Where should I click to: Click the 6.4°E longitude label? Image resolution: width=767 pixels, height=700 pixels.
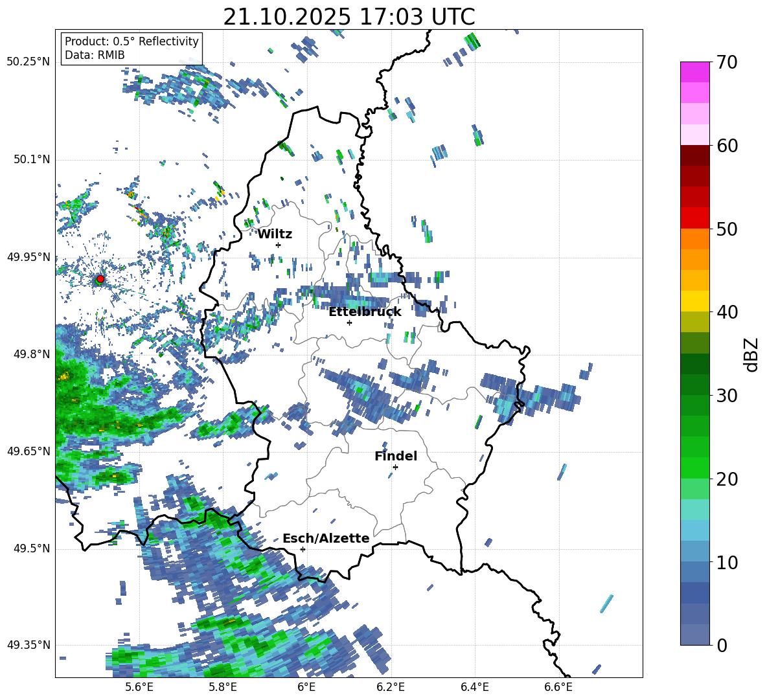pos(474,688)
